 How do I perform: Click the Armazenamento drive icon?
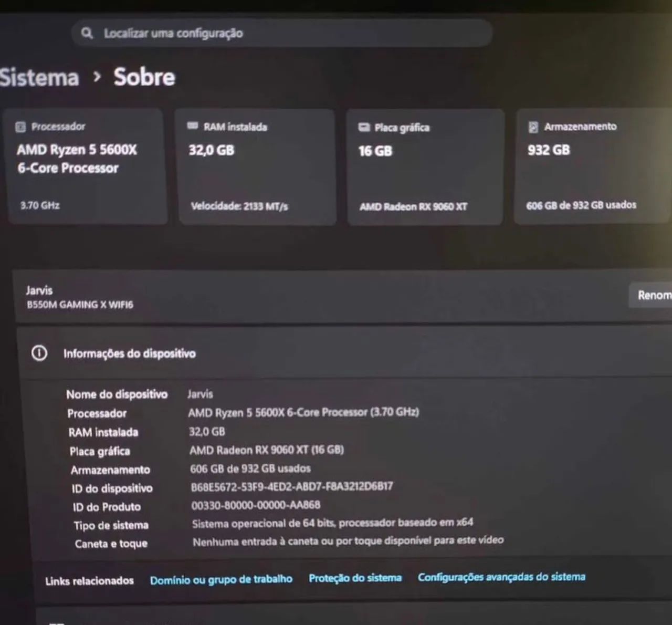(x=533, y=127)
